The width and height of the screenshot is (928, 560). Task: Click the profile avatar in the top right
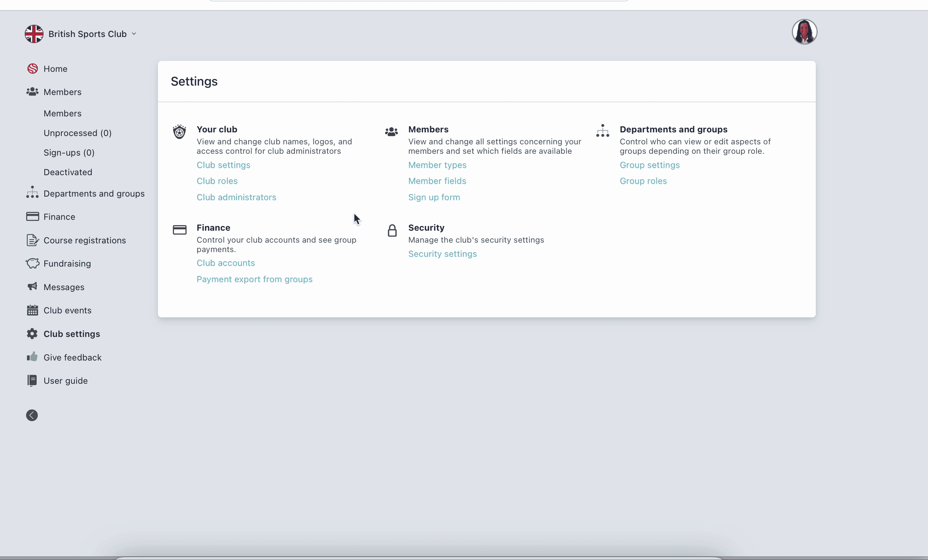coord(805,32)
